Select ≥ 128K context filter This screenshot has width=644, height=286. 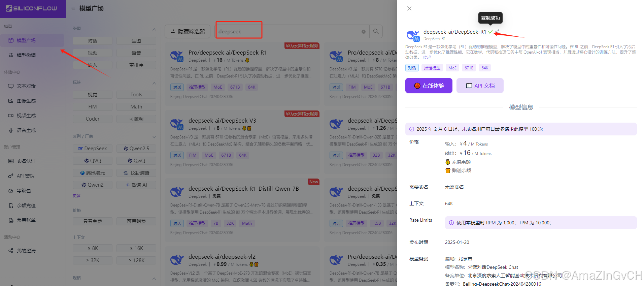click(x=136, y=260)
